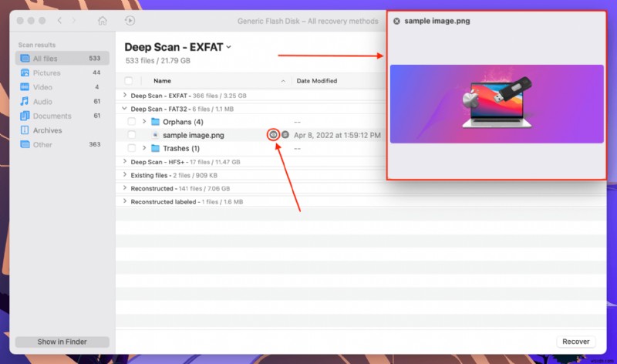Expand Reconstructed labeled group
This screenshot has height=364, width=617.
125,201
